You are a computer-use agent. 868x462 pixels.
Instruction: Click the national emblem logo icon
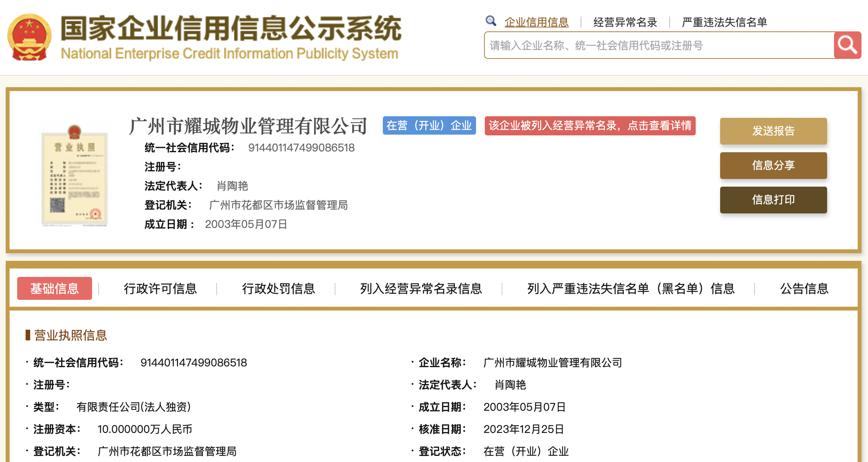29,37
